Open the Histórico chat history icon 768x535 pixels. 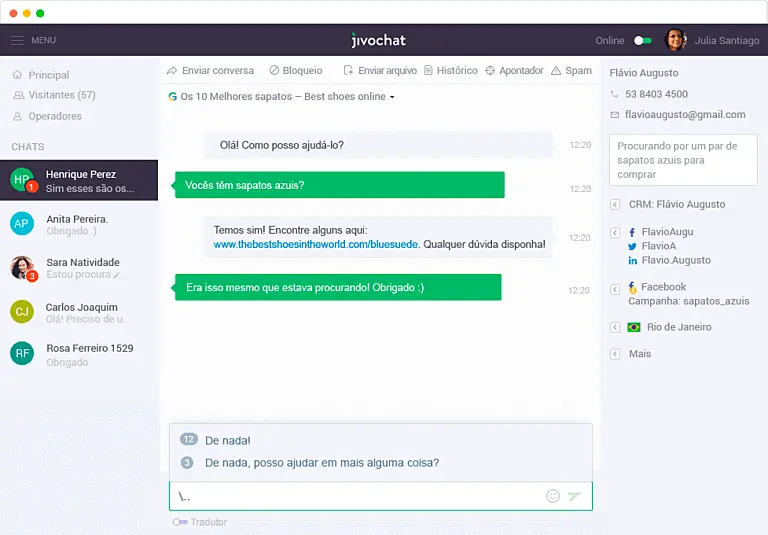(x=428, y=71)
